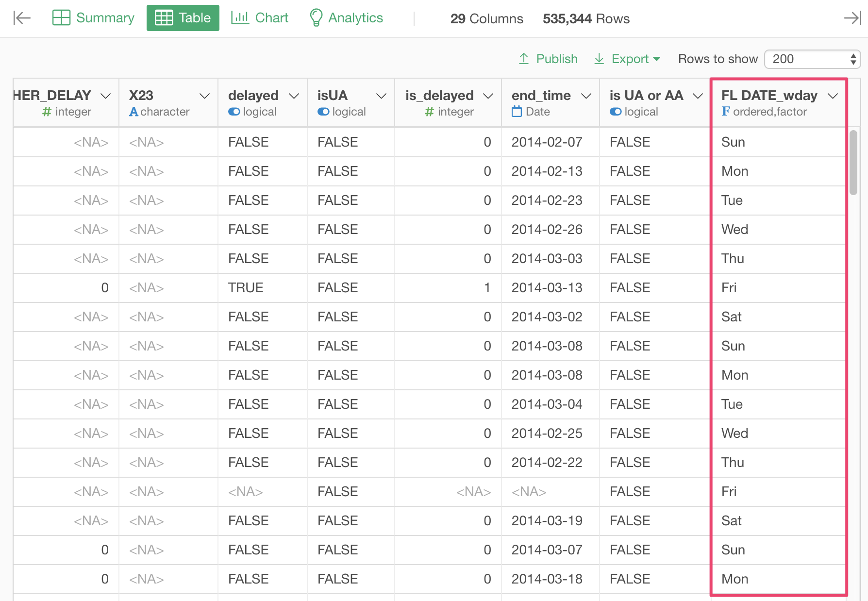868x601 pixels.
Task: Select the 29 Columns count label
Action: pos(486,19)
